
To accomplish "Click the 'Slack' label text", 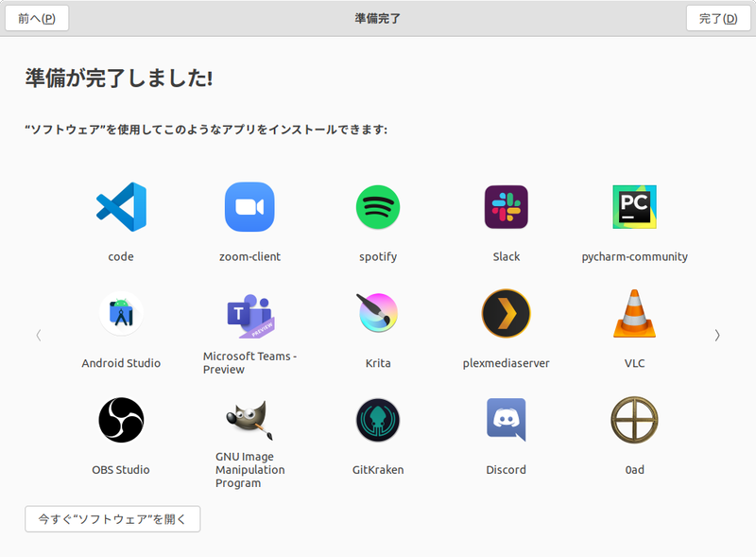I will point(507,257).
